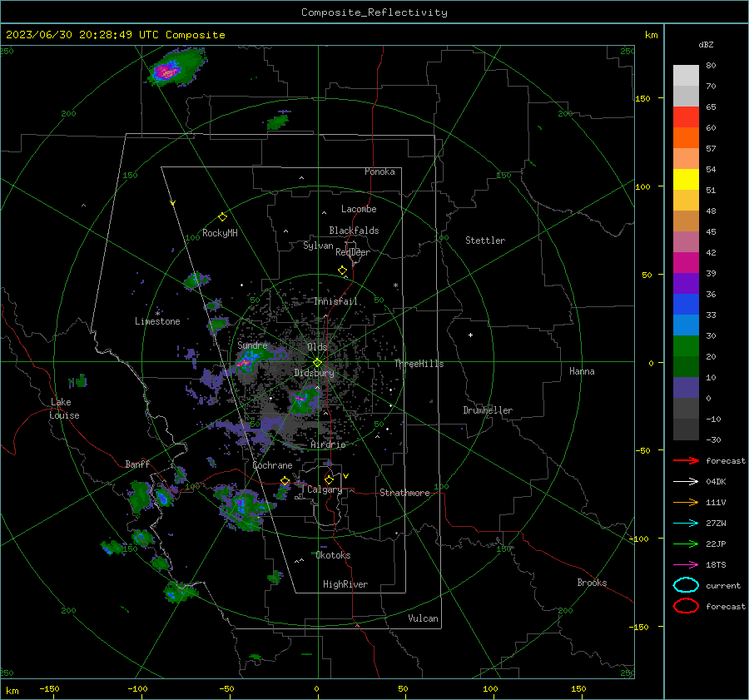
Task: Click the Banff label on map
Action: coord(137,464)
